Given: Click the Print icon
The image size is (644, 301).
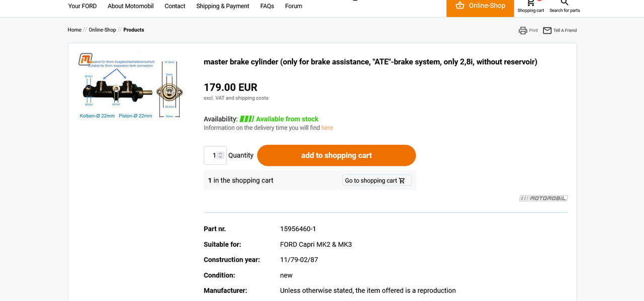Looking at the screenshot, I should [x=523, y=31].
